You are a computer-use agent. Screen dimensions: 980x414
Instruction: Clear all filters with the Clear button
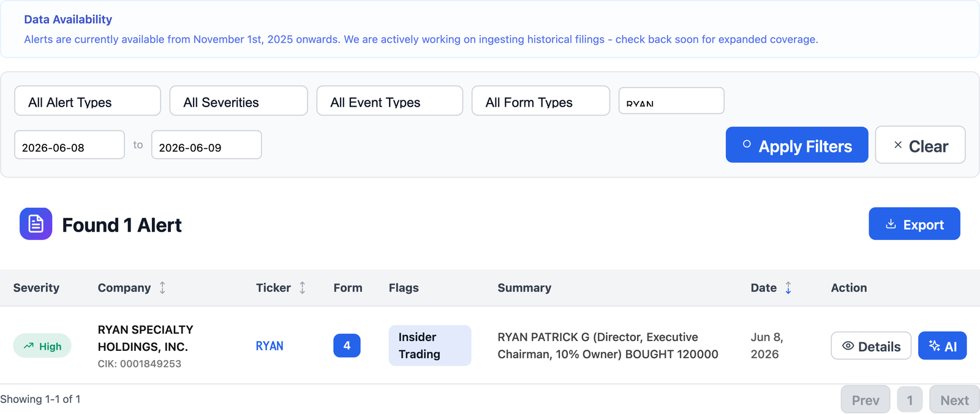[x=920, y=145]
